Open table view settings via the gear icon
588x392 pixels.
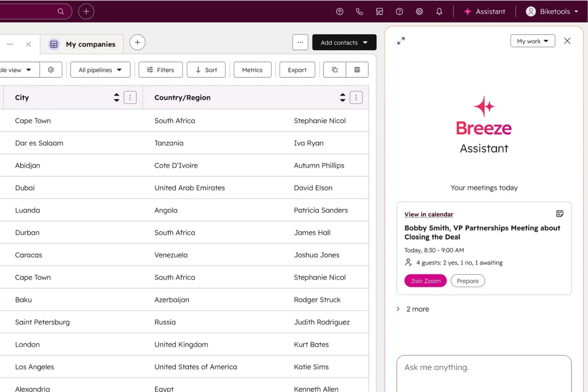pos(51,70)
